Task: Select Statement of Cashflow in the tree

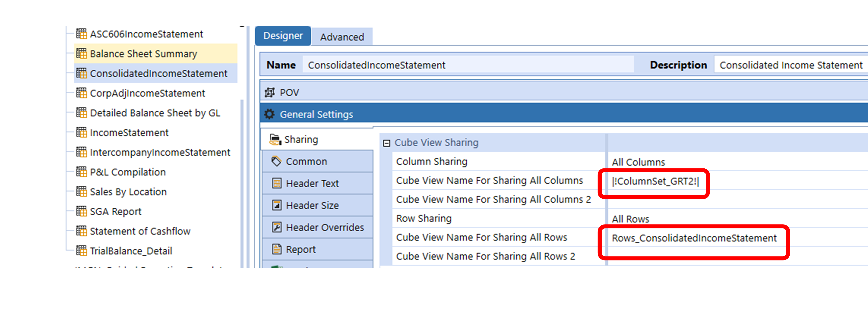Action: 140,231
